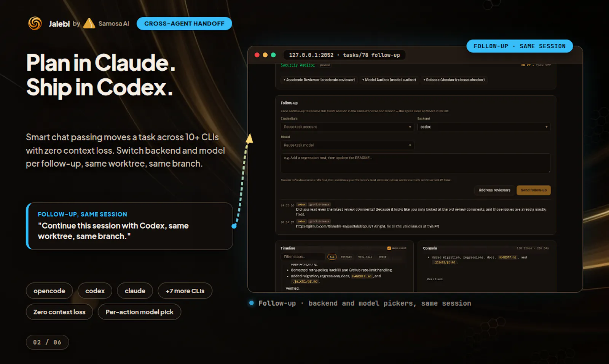Click the 'CROSS-AGENT HANDOFF' badge
Screen dimensions: 609x364
pyautogui.click(x=184, y=24)
